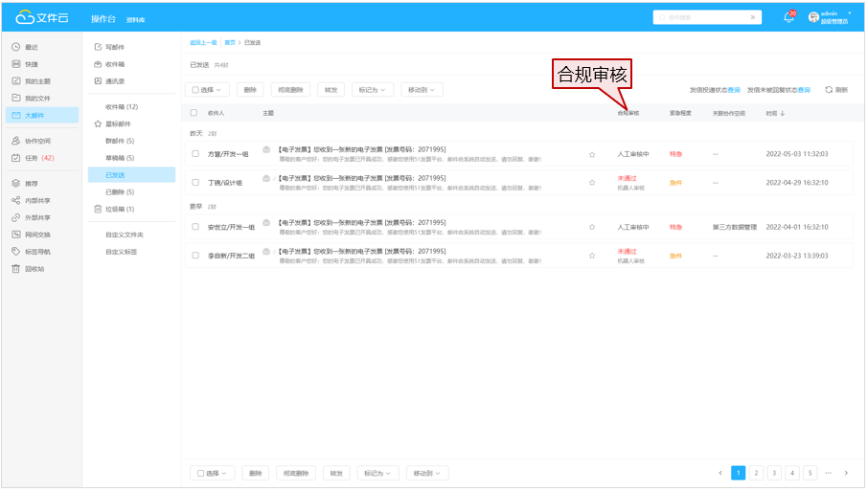Select 草稿箱 (5) folder
868x492 pixels.
(120, 158)
